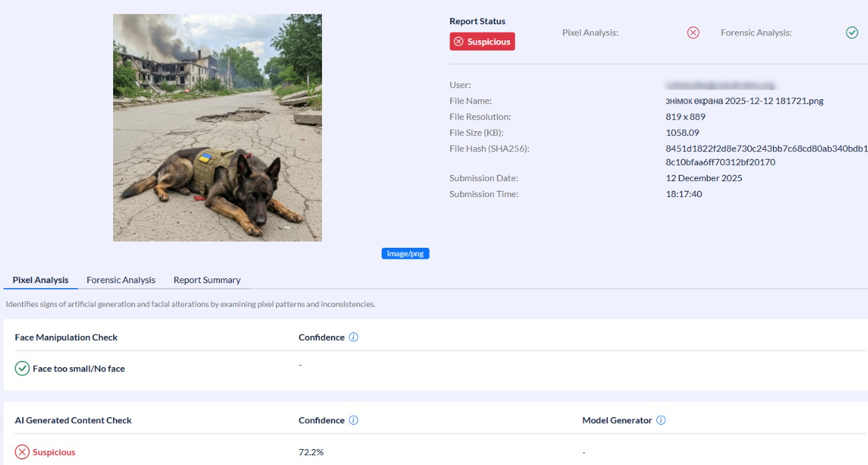Click the blurred user email value
This screenshot has width=868, height=465.
coord(720,85)
